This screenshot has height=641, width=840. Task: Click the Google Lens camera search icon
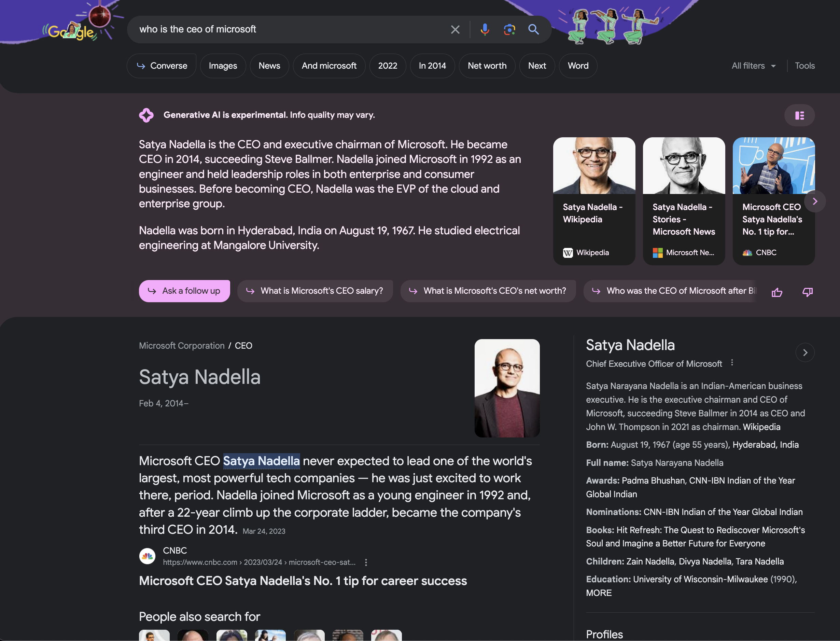point(509,28)
